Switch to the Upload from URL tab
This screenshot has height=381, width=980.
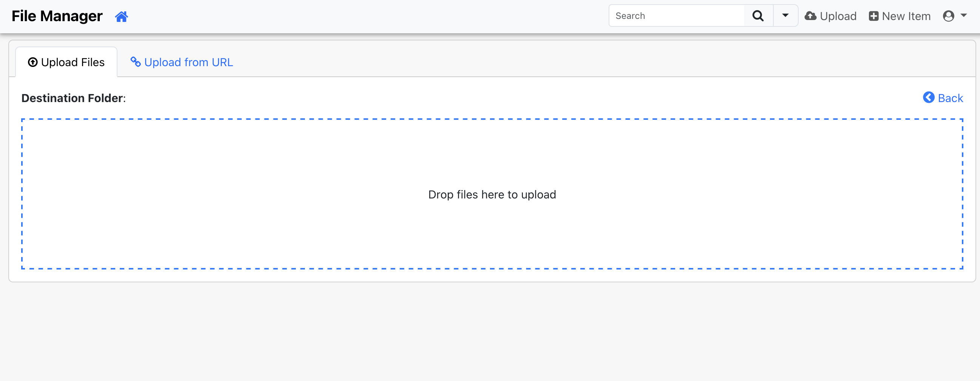(x=188, y=62)
